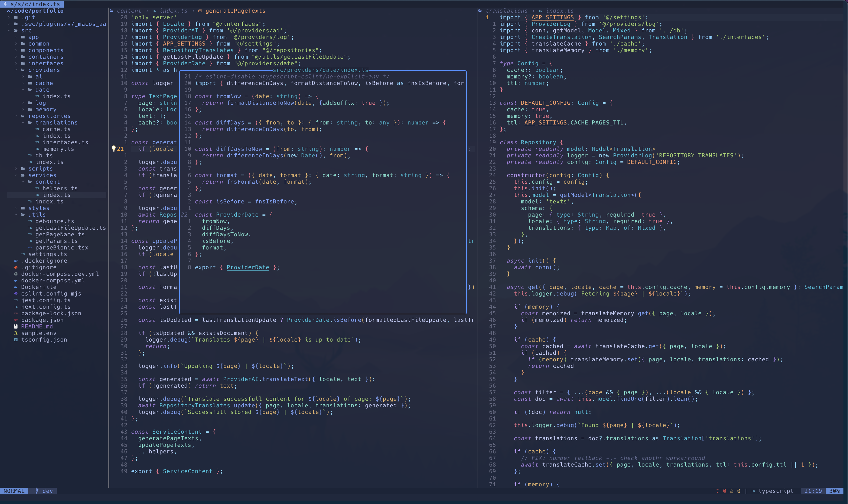
Task: Click the Docker icon beside Dockerfile
Action: pyautogui.click(x=16, y=287)
